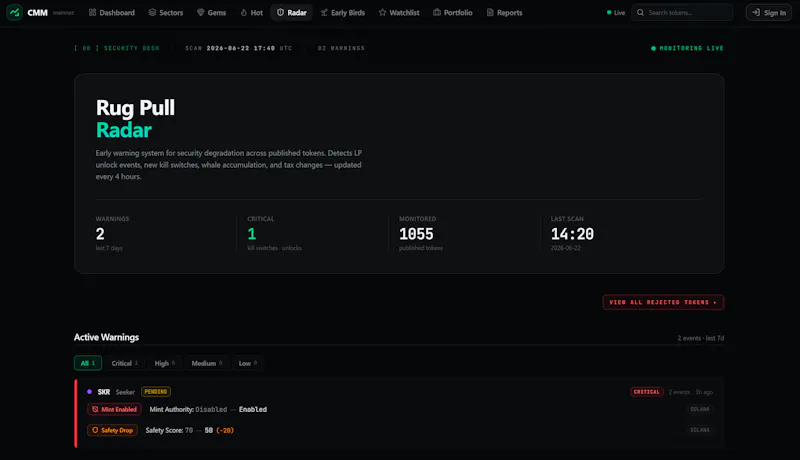Click the Safety Drop tag
Image resolution: width=800 pixels, height=460 pixels.
(x=112, y=430)
